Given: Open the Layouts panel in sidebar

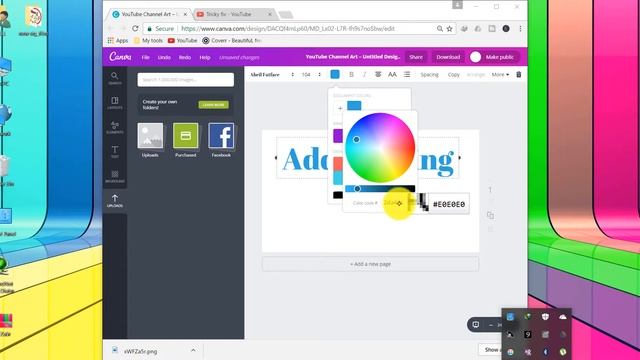Looking at the screenshot, I should click(115, 102).
